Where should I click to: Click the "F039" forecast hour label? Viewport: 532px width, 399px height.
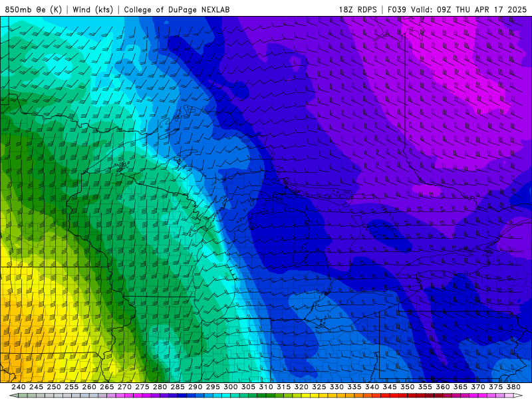coord(396,9)
